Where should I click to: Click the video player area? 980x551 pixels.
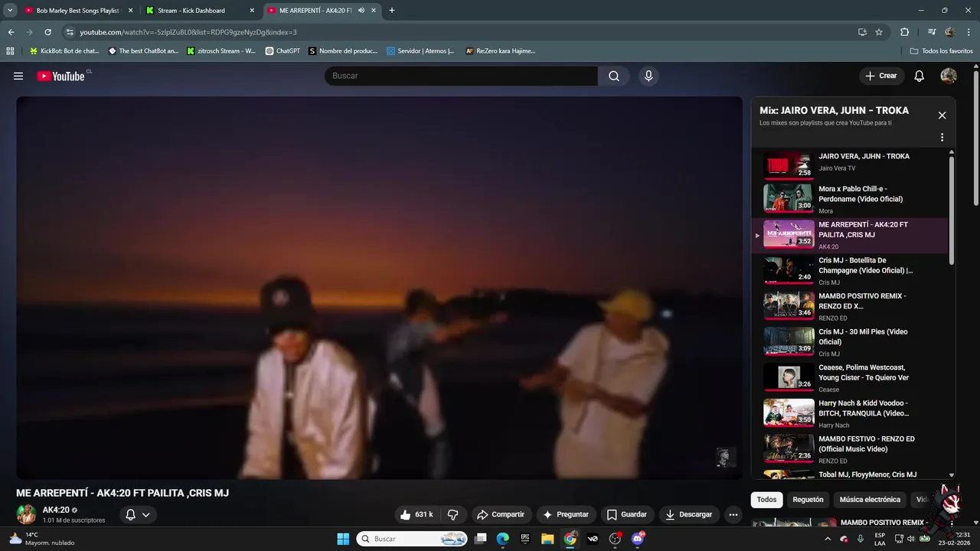coord(380,288)
